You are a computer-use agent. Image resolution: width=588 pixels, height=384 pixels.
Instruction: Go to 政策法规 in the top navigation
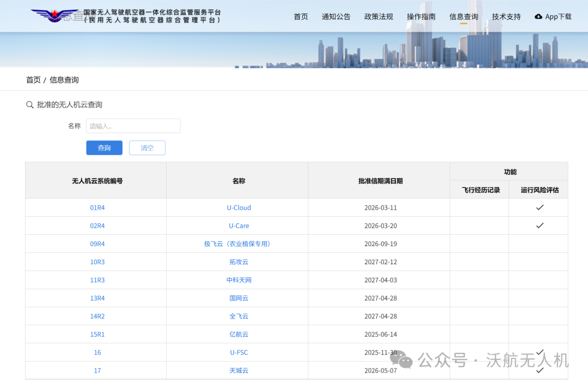tap(378, 17)
